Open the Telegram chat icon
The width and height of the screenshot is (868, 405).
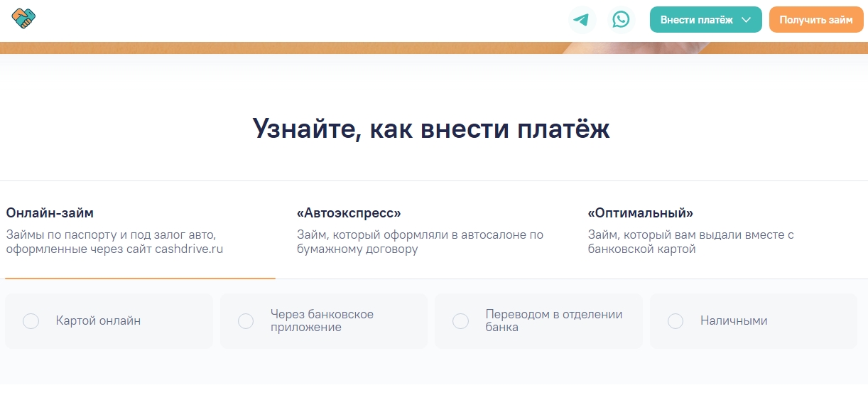pyautogui.click(x=582, y=20)
